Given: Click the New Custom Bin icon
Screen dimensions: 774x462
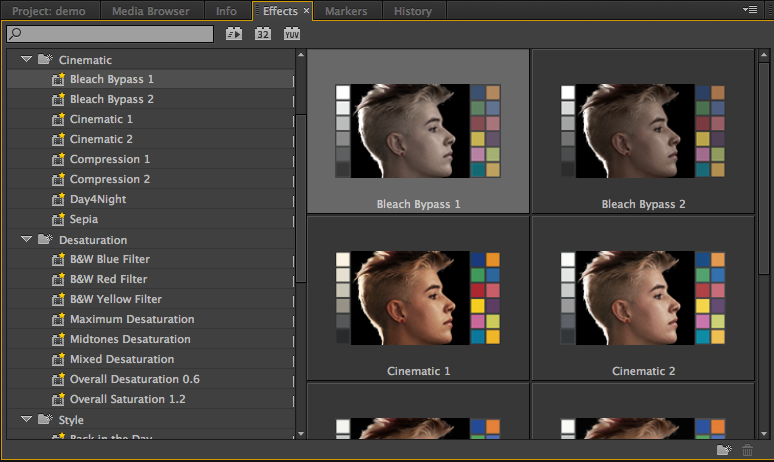Looking at the screenshot, I should point(724,450).
